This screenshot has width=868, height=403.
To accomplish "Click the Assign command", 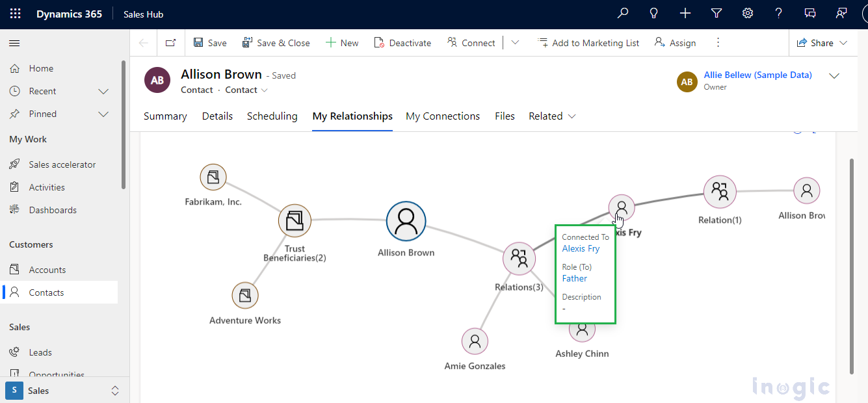I will tap(675, 43).
